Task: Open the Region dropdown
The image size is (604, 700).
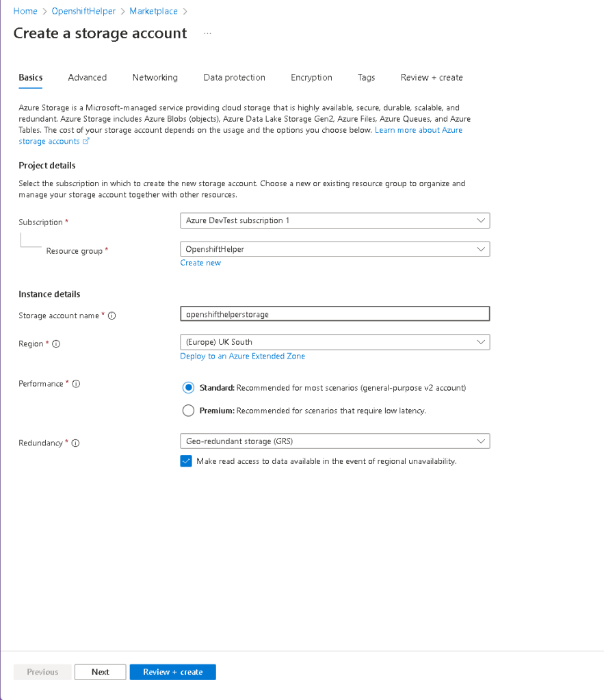Action: [334, 342]
